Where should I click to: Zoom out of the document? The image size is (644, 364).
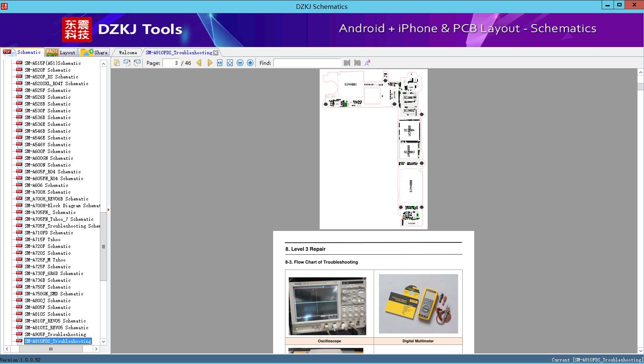pyautogui.click(x=240, y=63)
